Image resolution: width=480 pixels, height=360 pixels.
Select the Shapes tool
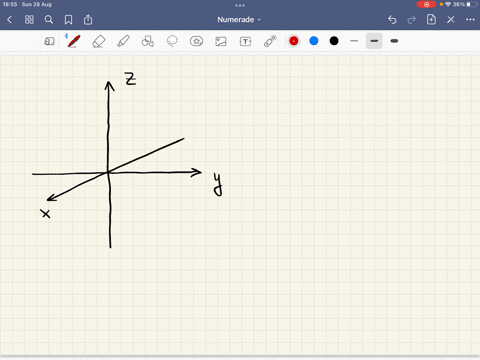pos(148,41)
